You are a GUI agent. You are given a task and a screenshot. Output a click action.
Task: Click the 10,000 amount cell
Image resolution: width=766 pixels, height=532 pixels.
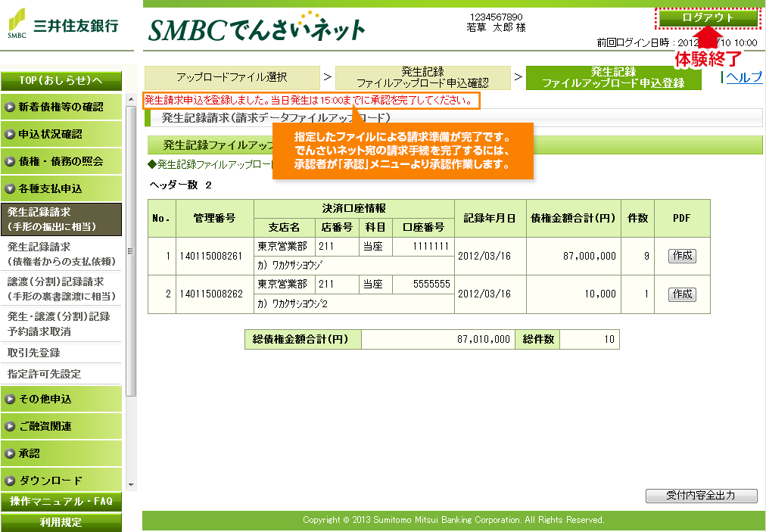574,294
